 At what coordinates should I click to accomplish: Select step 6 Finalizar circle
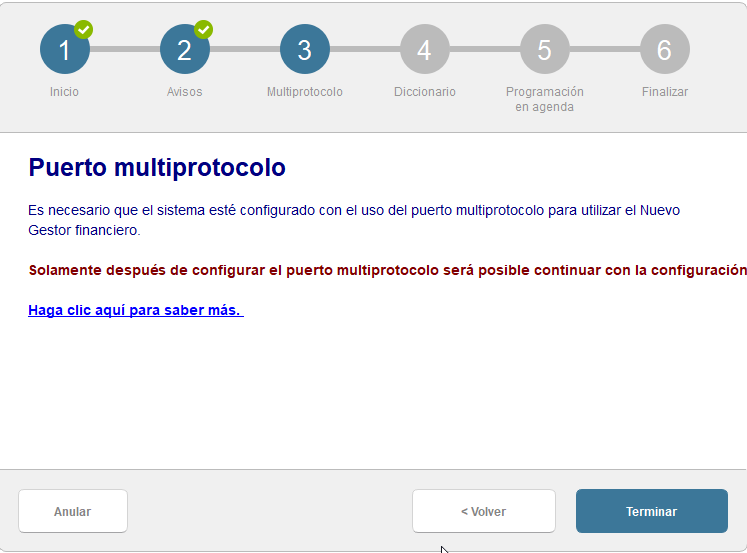tap(665, 49)
